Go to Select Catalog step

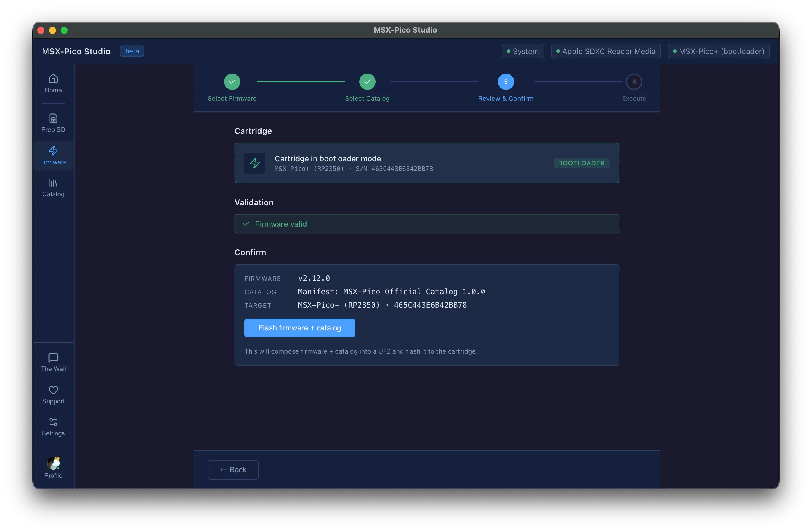367,82
